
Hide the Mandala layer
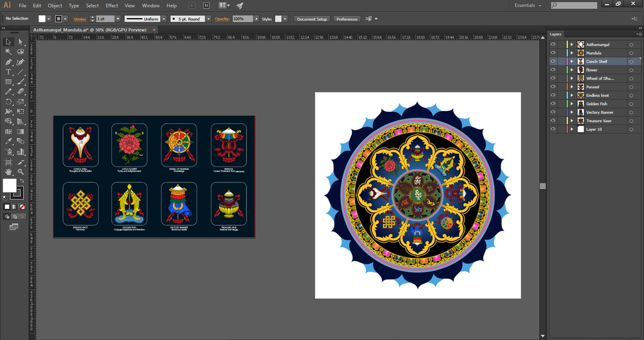coord(553,53)
